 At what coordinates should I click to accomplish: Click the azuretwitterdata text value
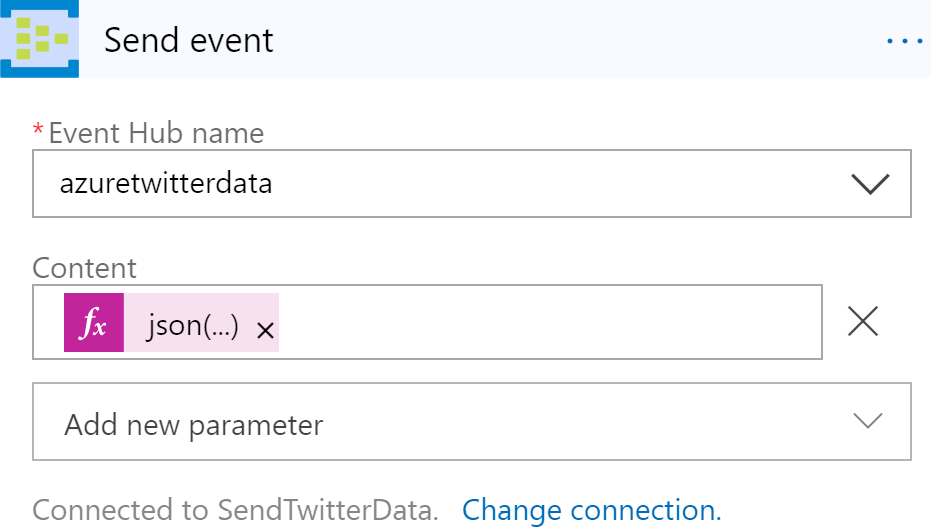[x=167, y=184]
